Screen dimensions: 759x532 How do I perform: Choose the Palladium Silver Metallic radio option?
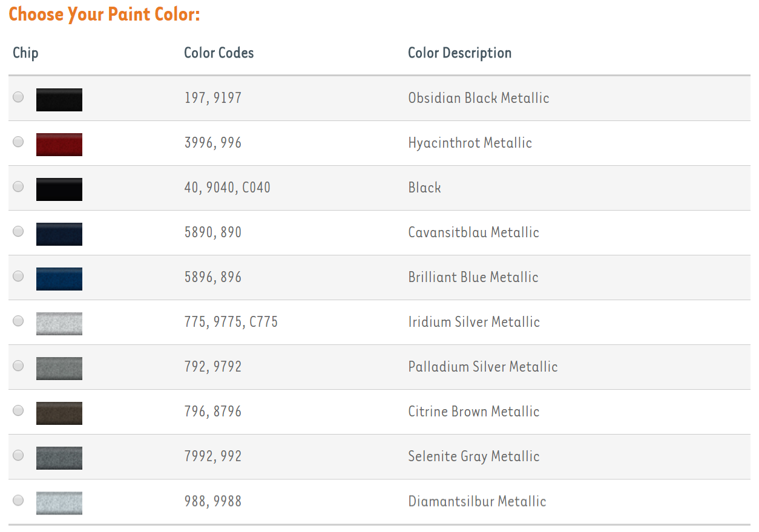click(19, 366)
